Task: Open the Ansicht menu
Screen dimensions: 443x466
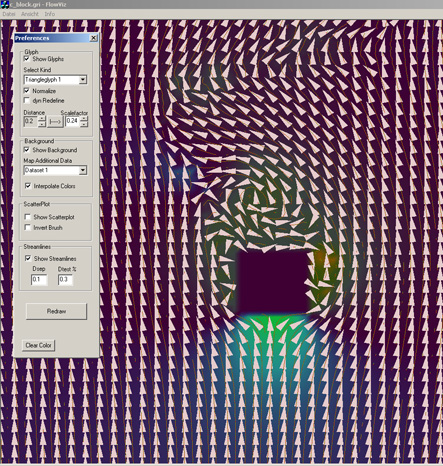Action: coord(30,14)
